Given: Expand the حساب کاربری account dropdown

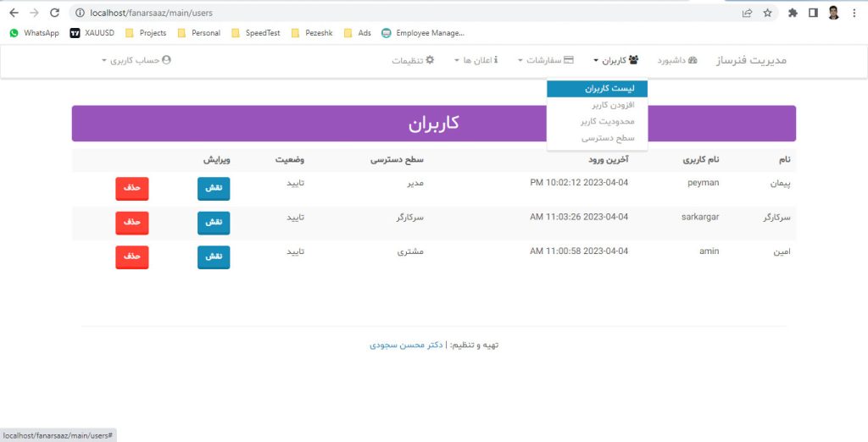Looking at the screenshot, I should point(136,60).
